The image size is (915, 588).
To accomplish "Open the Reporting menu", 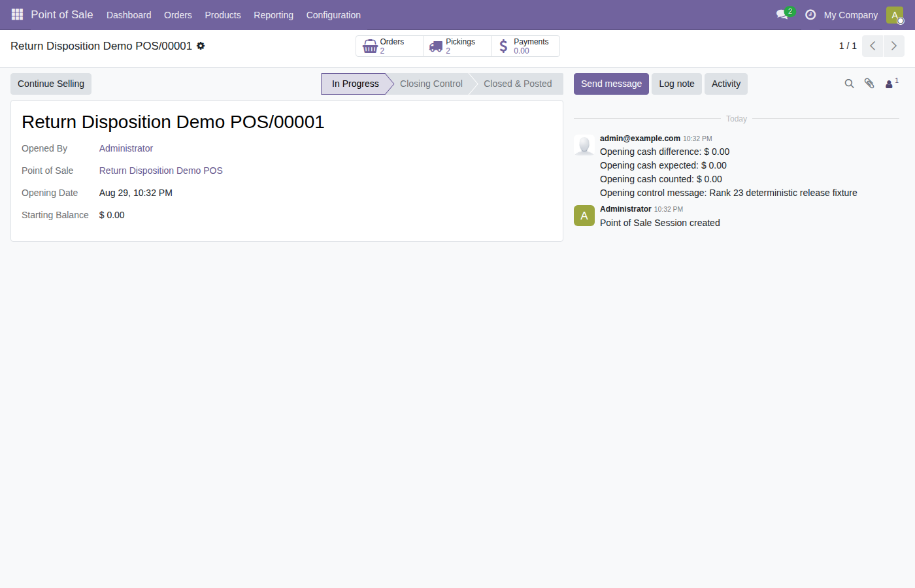I will [x=273, y=15].
